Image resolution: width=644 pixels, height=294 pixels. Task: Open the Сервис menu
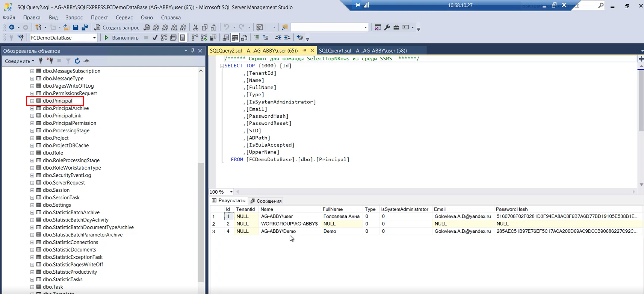(x=124, y=17)
